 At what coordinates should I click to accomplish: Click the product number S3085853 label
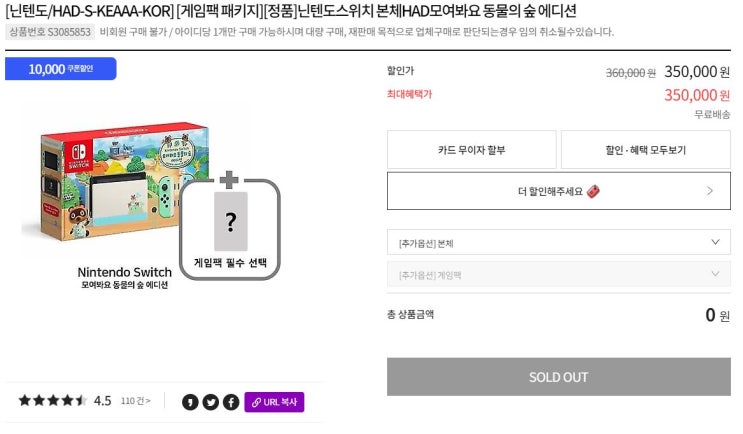(50, 32)
